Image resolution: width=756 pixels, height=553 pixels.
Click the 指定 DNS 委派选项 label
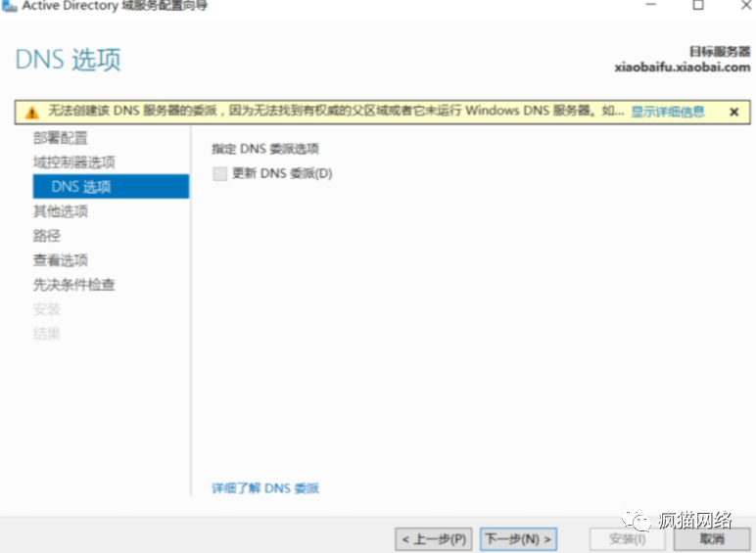pyautogui.click(x=265, y=149)
